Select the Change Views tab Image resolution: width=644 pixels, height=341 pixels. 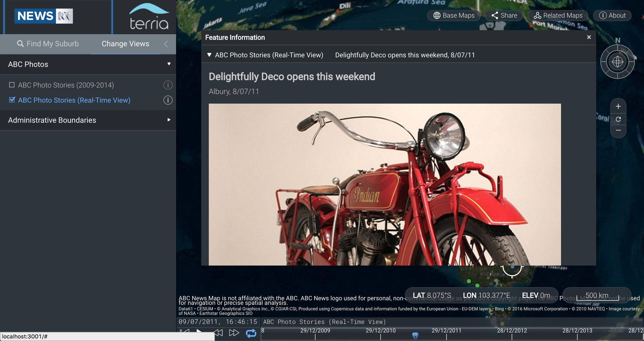125,44
